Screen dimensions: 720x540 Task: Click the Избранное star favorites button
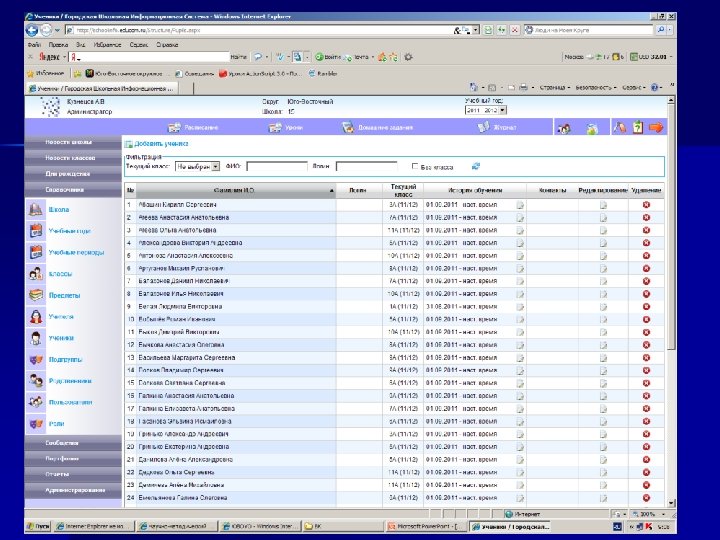pos(45,73)
